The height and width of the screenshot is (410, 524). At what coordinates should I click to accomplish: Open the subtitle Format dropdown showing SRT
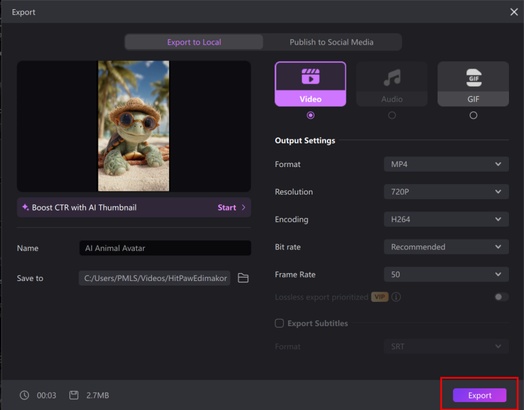click(x=446, y=347)
